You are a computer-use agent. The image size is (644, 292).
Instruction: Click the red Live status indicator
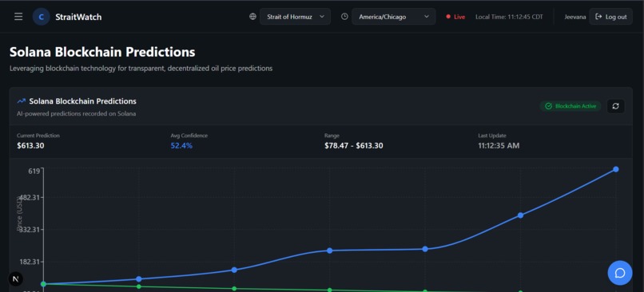point(455,17)
